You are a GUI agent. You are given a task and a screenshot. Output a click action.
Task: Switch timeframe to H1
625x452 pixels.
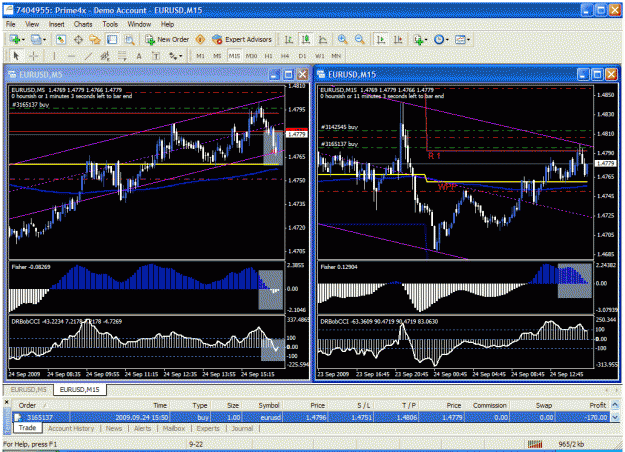click(x=268, y=56)
